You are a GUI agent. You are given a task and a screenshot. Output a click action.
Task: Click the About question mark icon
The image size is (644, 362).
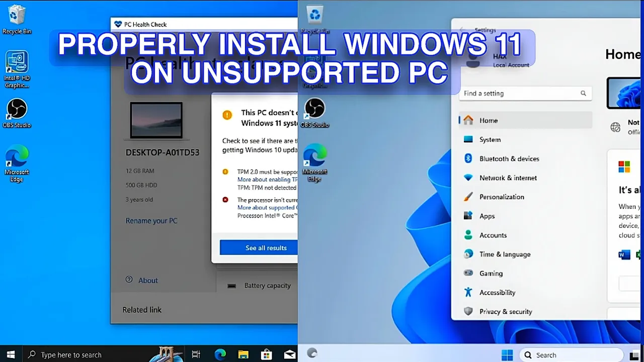pos(129,280)
